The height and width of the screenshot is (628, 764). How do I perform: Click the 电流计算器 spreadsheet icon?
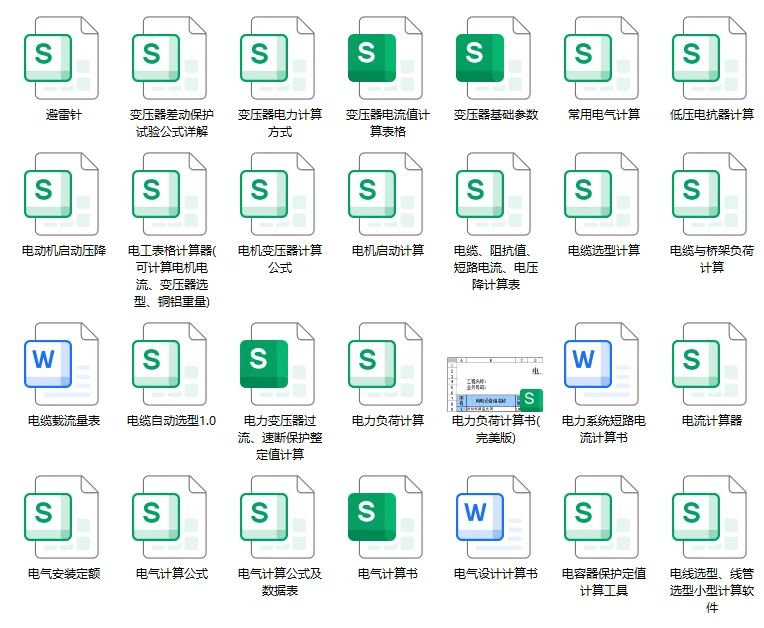710,364
